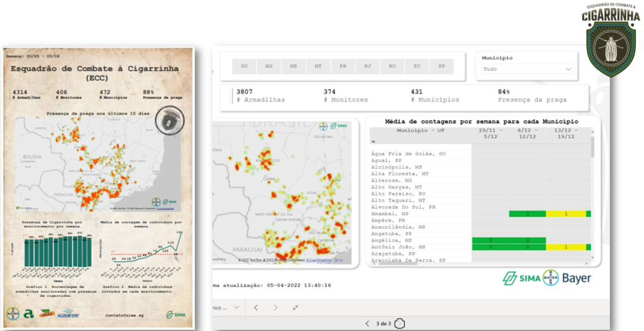This screenshot has height=331, width=644.
Task: Filter dashboard by state PR
Action: point(343,67)
